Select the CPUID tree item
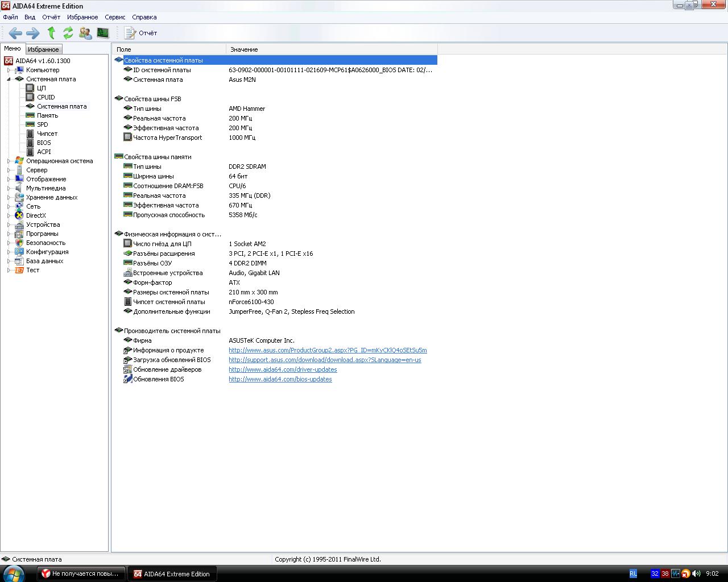 tap(46, 97)
